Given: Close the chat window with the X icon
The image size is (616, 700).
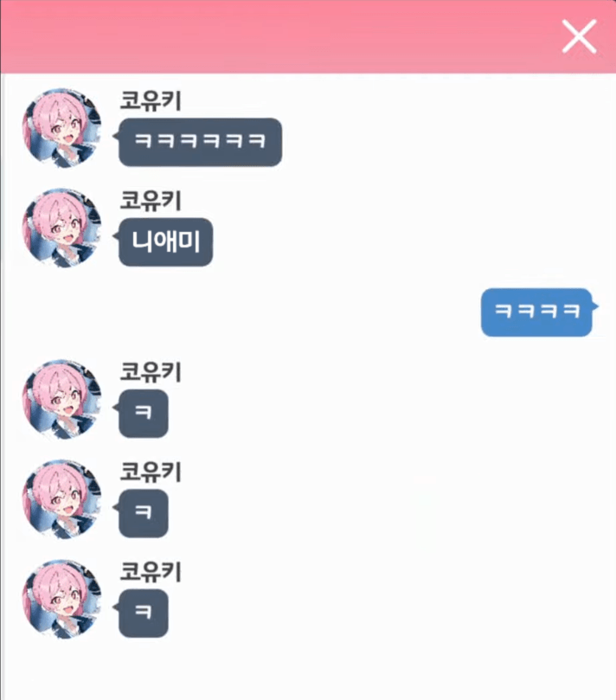Looking at the screenshot, I should pos(579,36).
